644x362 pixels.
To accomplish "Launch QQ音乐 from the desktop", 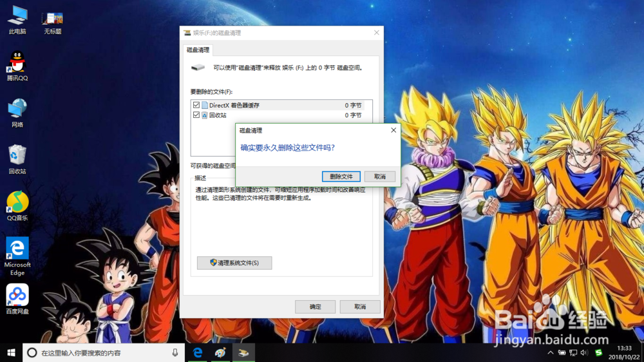I will tap(17, 206).
